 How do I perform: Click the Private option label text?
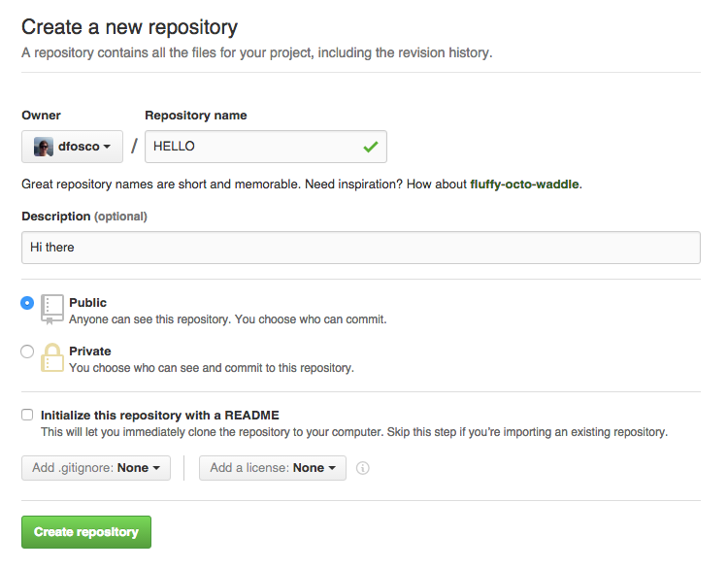(90, 351)
